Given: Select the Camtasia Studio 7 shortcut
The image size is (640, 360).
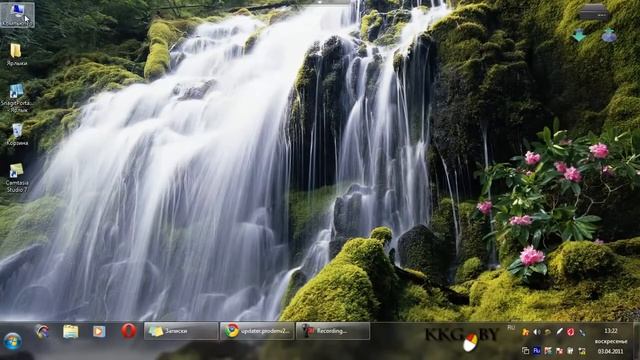Looking at the screenshot, I should click(x=17, y=178).
